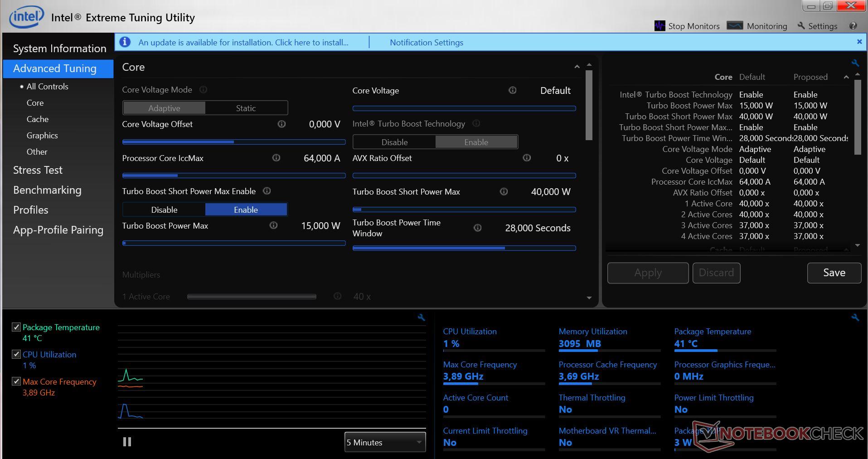Disable Turbo Boost Short Power Max
Screen dimensions: 868x459
[164, 210]
